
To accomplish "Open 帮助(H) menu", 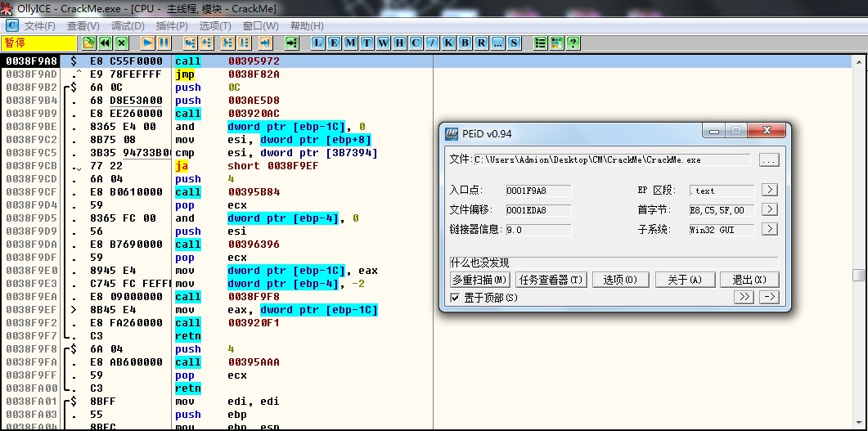I will [307, 26].
